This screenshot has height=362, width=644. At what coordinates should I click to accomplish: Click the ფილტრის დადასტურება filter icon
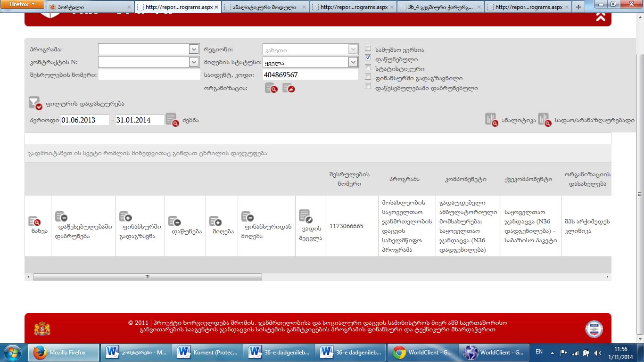35,103
